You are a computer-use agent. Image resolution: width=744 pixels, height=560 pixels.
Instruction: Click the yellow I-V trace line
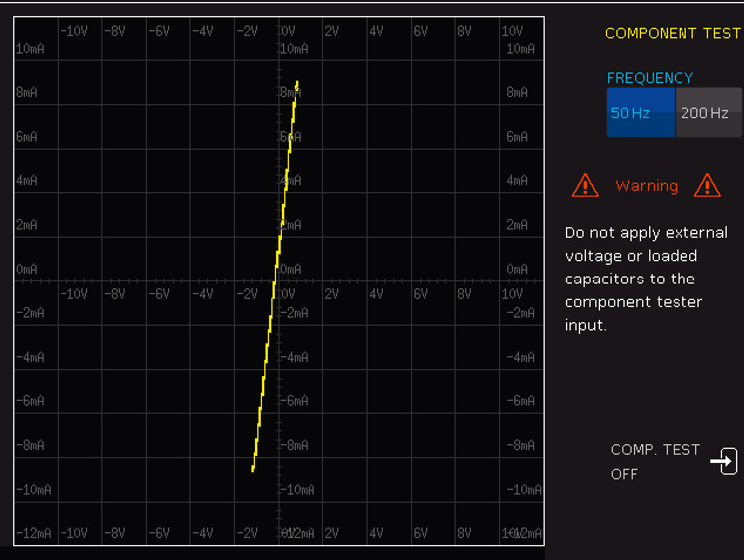(x=275, y=277)
